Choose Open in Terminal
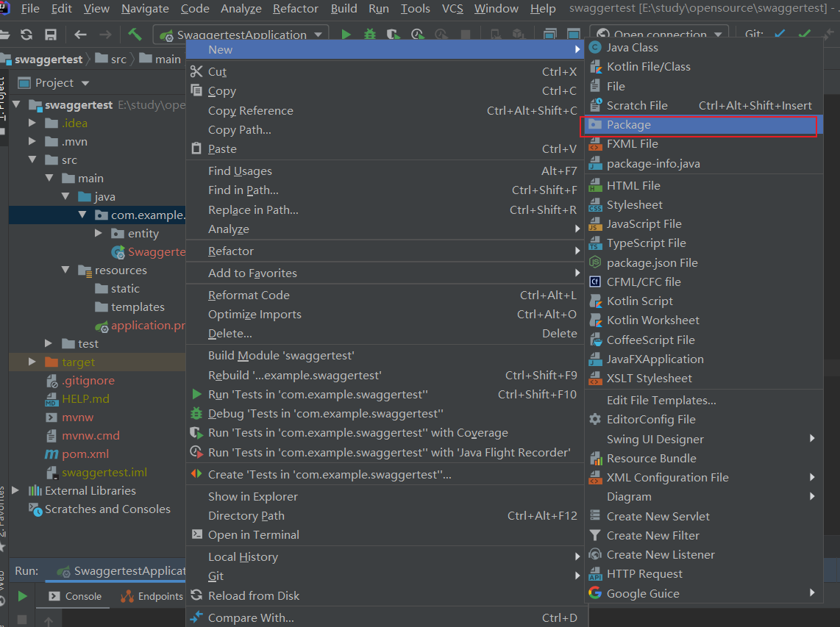This screenshot has width=840, height=627. coord(385,535)
